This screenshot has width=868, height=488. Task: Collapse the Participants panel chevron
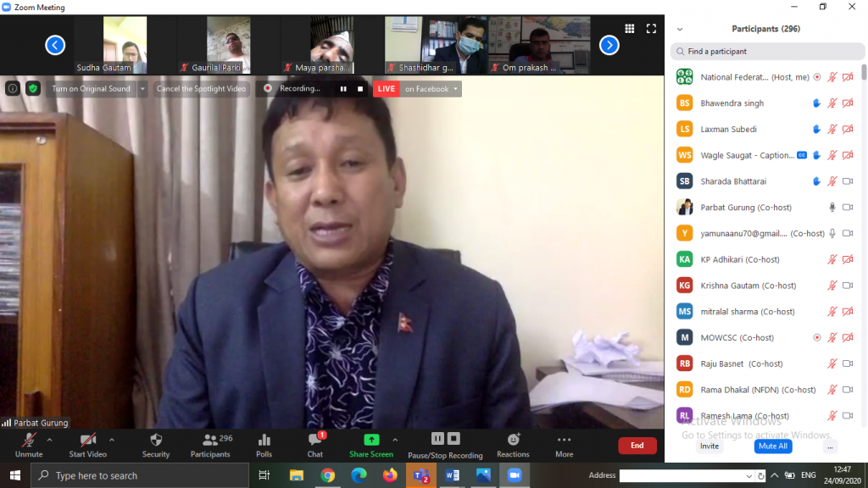(680, 29)
